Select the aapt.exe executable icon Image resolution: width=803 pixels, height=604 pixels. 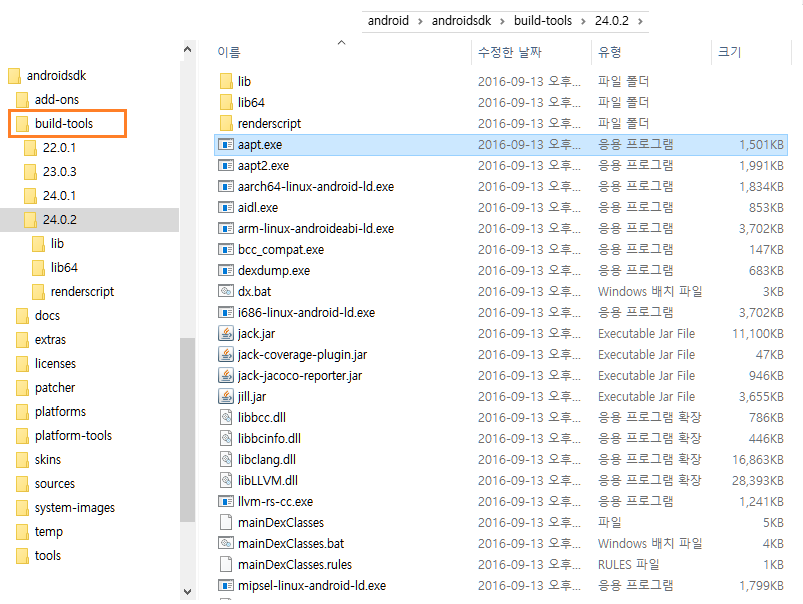pos(227,144)
